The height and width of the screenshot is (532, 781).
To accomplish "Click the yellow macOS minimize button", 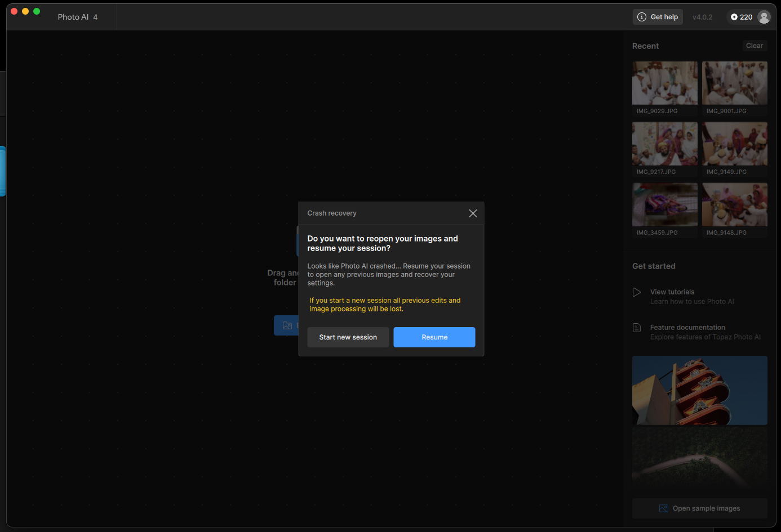I will [x=25, y=11].
